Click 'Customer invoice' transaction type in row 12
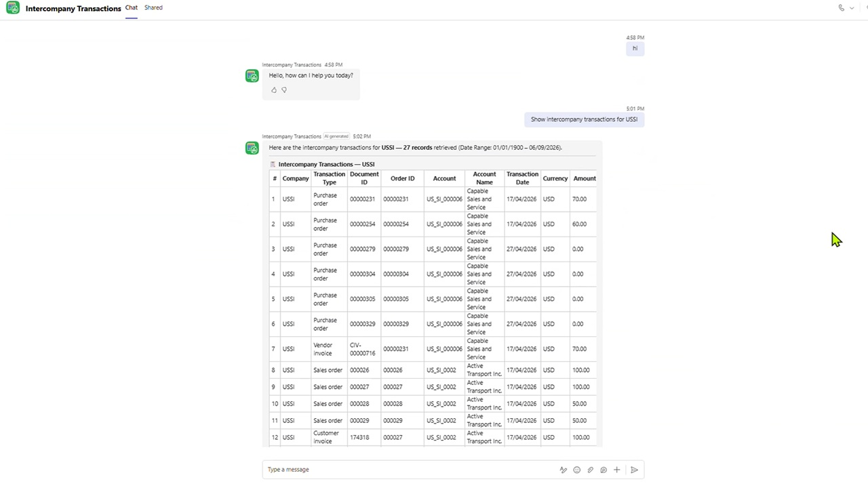Image resolution: width=868 pixels, height=488 pixels. (x=325, y=437)
